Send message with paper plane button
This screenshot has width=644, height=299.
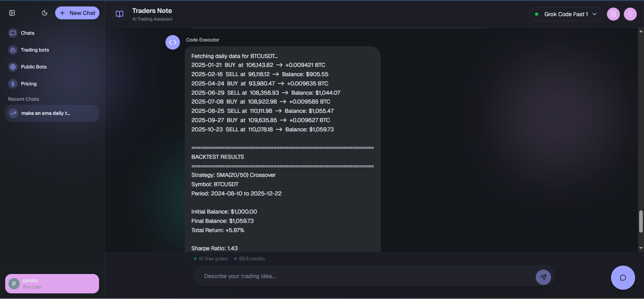click(543, 277)
